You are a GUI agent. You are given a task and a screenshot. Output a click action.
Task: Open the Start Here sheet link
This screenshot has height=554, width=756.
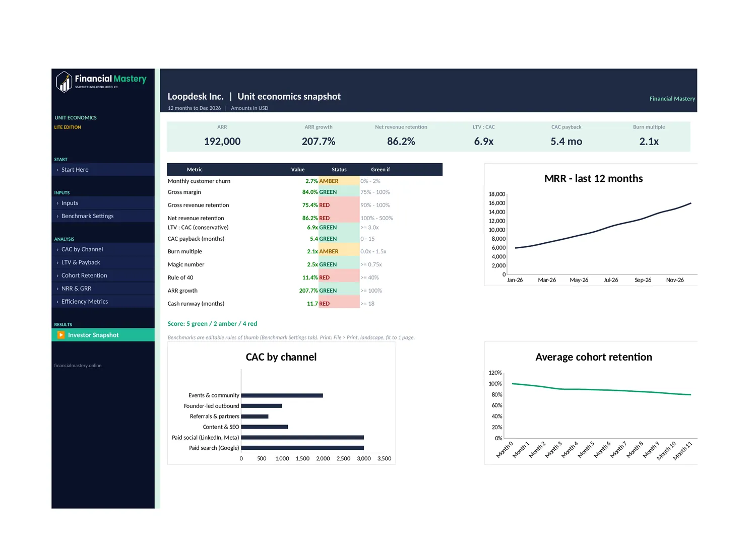[x=103, y=170]
